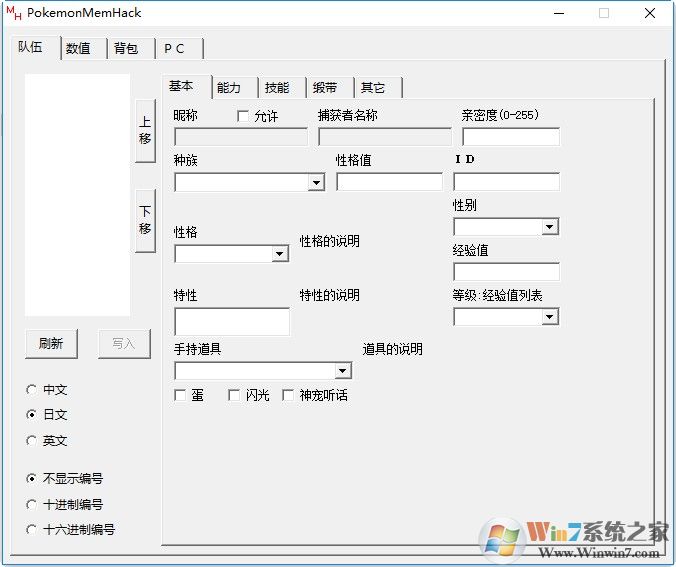
Task: Click the empty team list box
Action: [x=78, y=195]
